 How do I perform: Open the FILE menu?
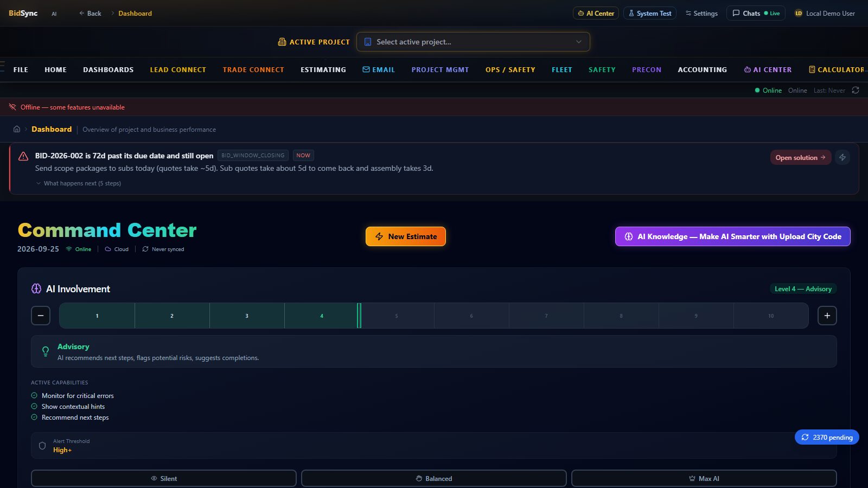coord(21,69)
